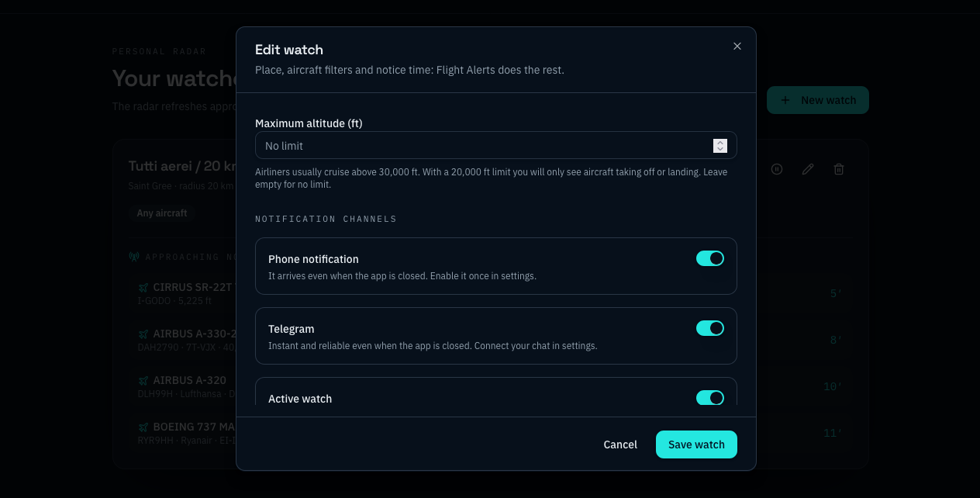Increase maximum altitude with stepper arrows
This screenshot has width=980, height=498.
coord(720,142)
